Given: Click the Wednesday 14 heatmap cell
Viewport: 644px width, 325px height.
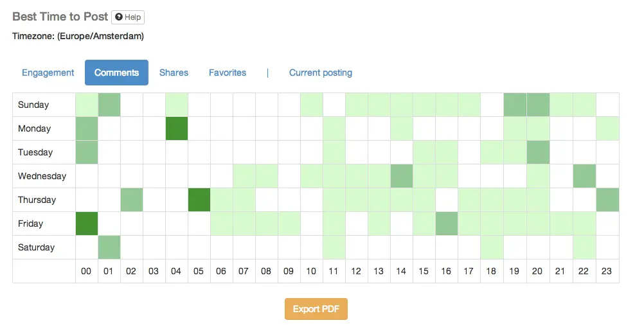Looking at the screenshot, I should (402, 176).
